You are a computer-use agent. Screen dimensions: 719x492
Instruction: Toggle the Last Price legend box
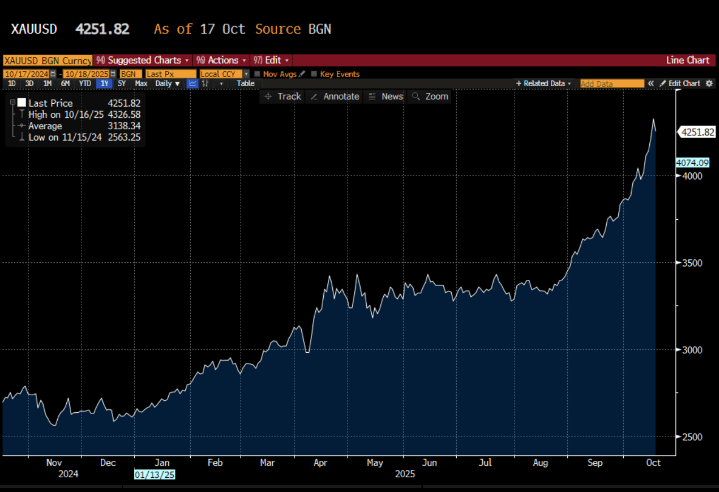tap(21, 103)
